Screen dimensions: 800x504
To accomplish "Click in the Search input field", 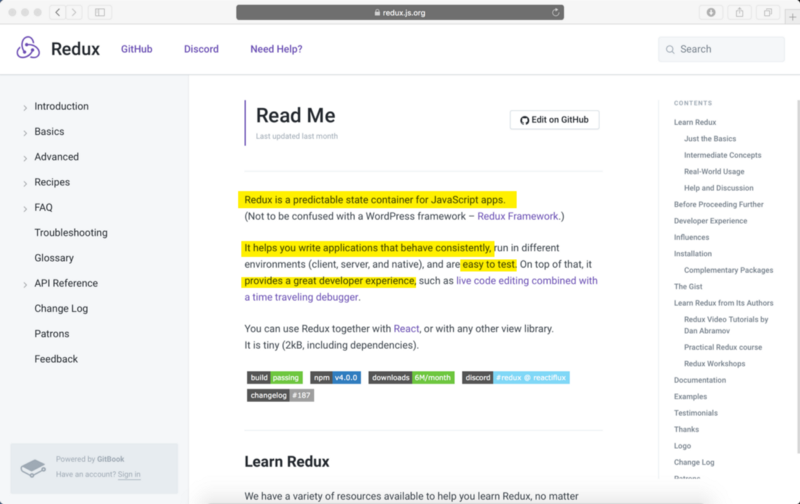I will coord(721,49).
